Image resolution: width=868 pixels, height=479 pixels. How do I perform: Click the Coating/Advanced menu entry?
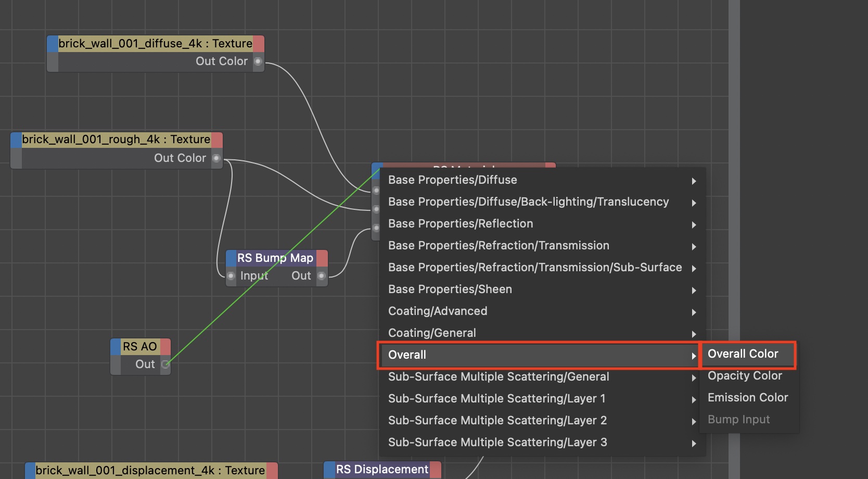[438, 311]
